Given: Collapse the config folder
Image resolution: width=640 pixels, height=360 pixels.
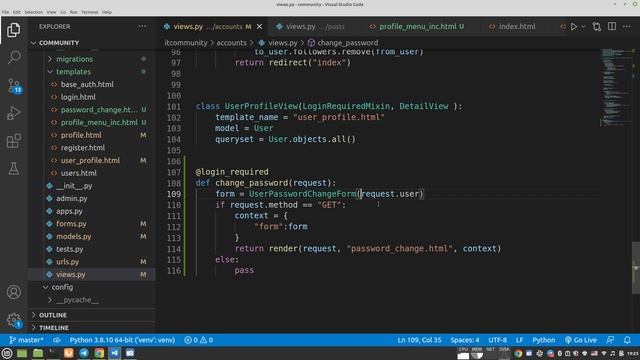Looking at the screenshot, I should point(92,287).
